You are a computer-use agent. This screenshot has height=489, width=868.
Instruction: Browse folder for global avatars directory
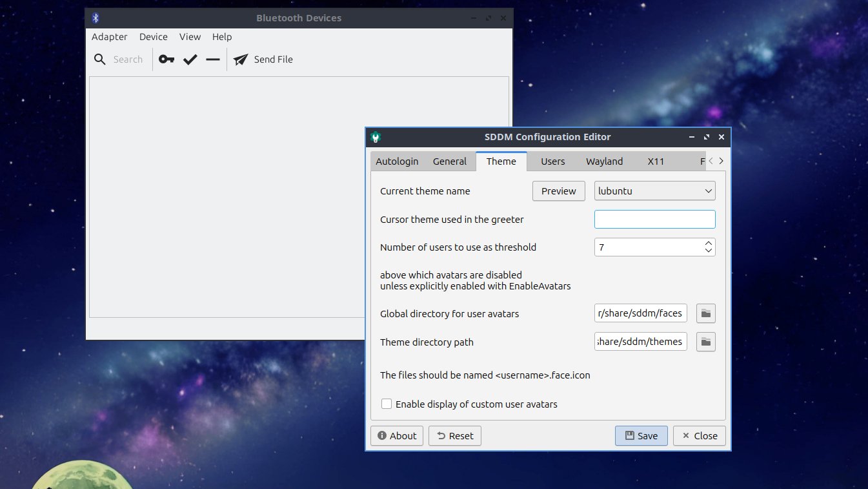[x=706, y=313]
